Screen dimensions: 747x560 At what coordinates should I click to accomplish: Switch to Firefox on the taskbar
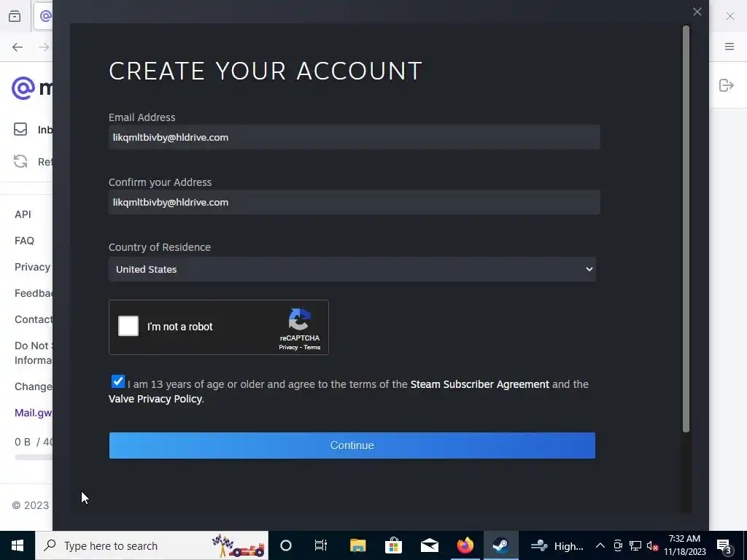pos(465,545)
